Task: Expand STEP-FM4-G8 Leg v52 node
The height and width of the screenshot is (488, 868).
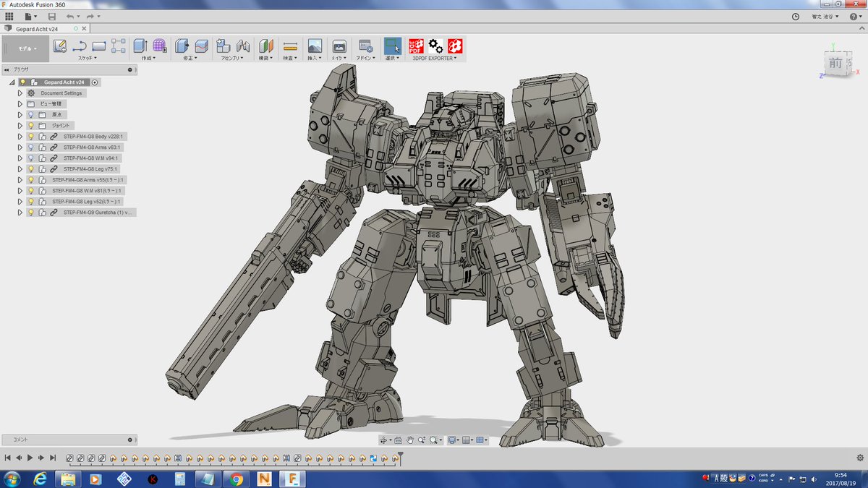Action: (20, 202)
